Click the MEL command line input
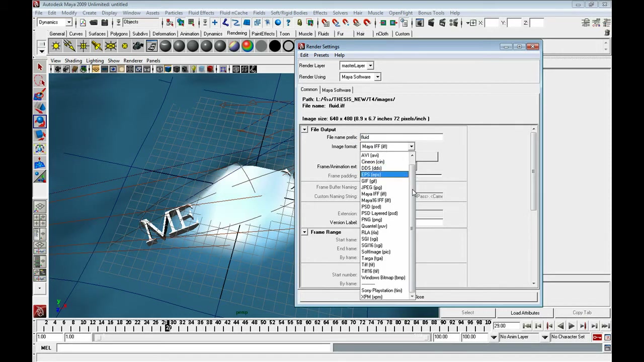 (x=194, y=348)
